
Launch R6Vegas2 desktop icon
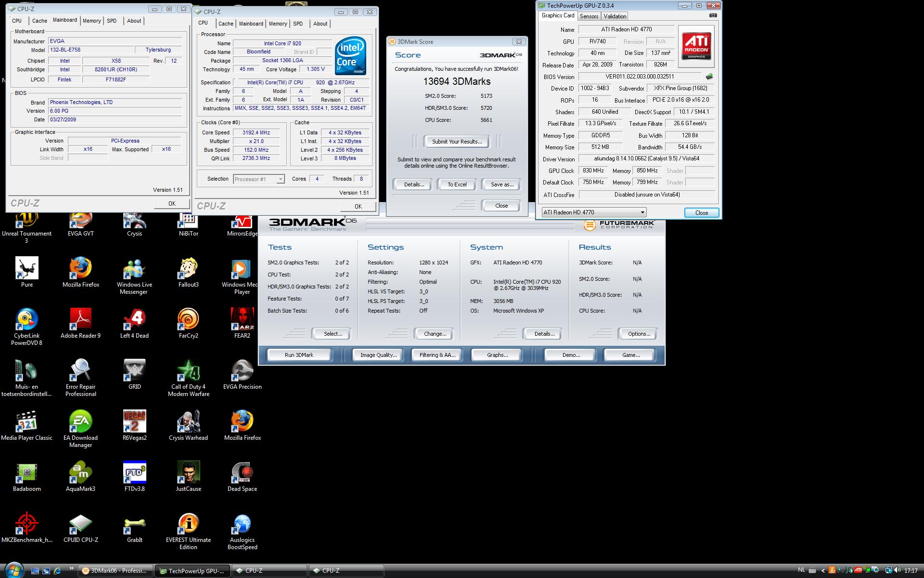[134, 425]
